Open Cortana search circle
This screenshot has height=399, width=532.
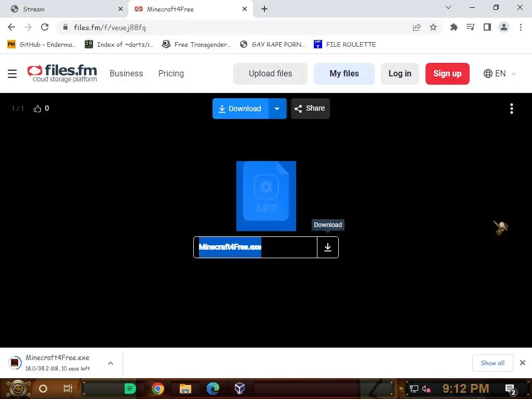(43, 389)
